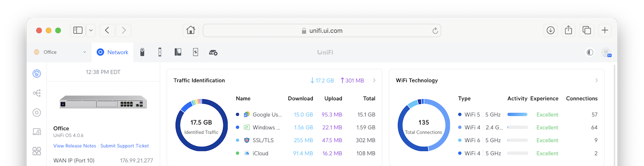The height and width of the screenshot is (166, 644).
Task: Click the Safari share icon
Action: pos(569,30)
